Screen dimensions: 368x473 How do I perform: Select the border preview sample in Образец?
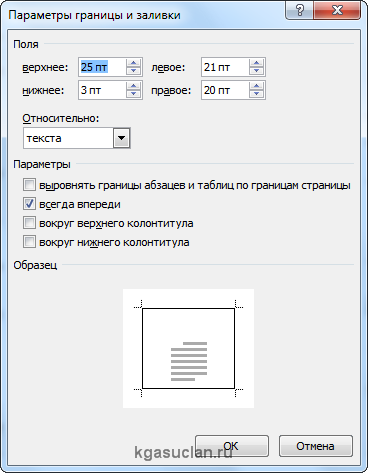188,348
